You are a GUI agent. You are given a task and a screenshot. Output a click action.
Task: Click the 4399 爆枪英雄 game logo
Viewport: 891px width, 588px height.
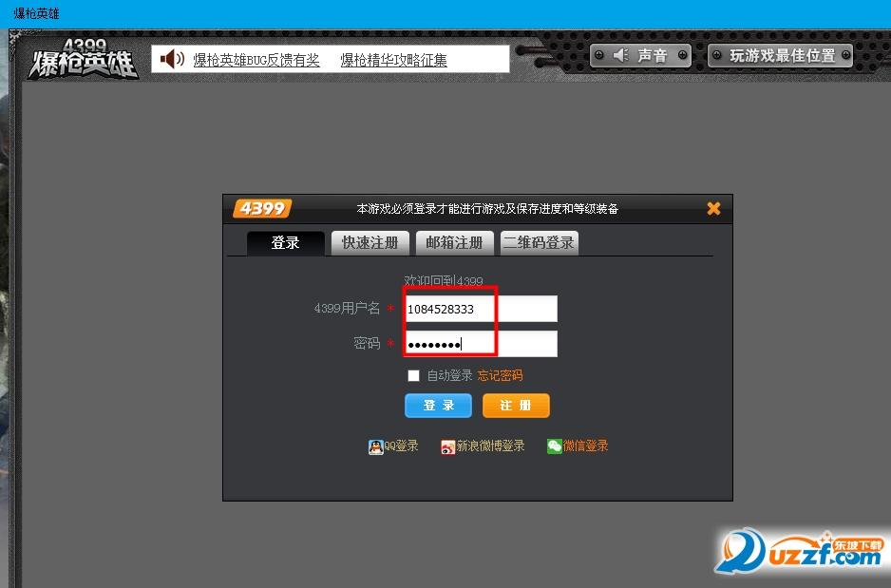pos(83,59)
